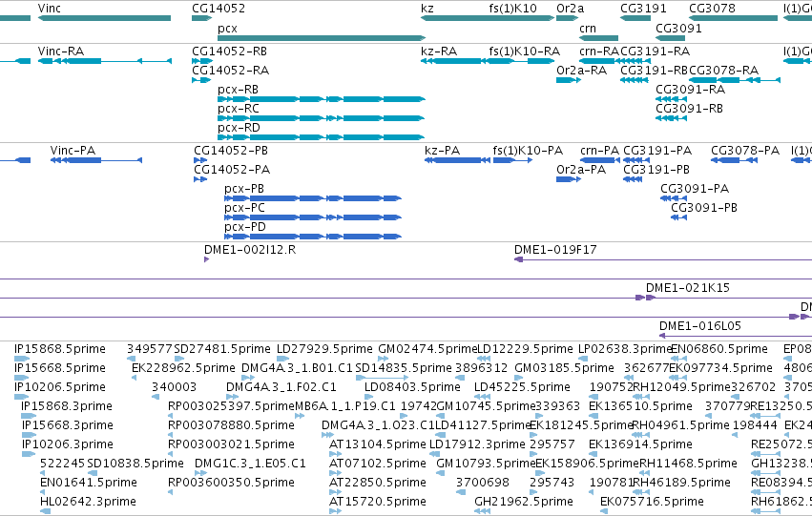Screen dimensions: 812x516
Task: Select the CG14052-PA protein label
Action: coord(232,170)
